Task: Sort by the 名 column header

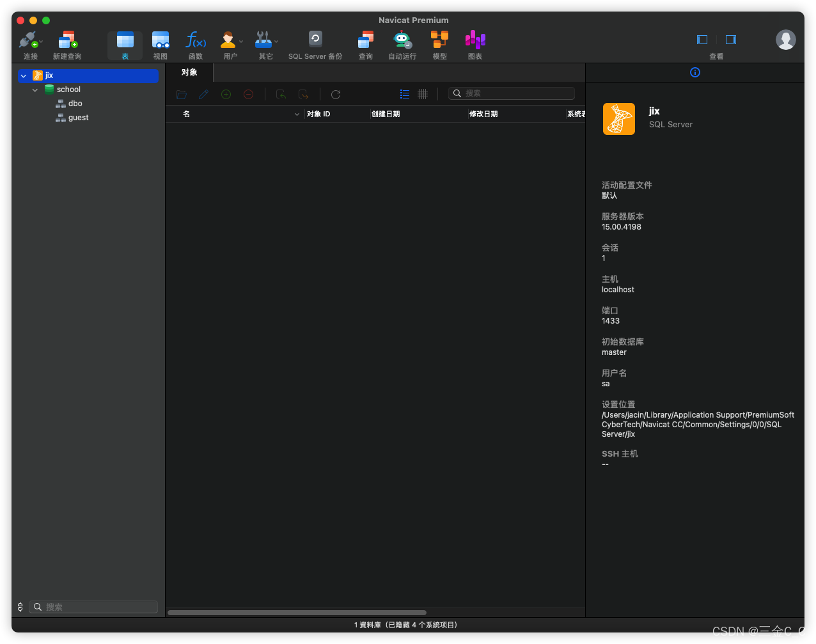Action: click(186, 114)
